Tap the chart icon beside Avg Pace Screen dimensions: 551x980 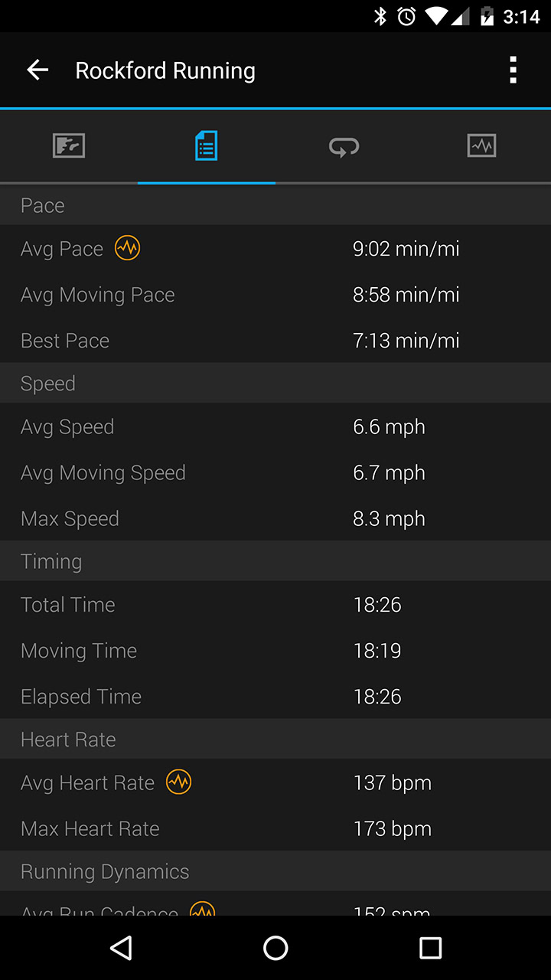tap(127, 248)
